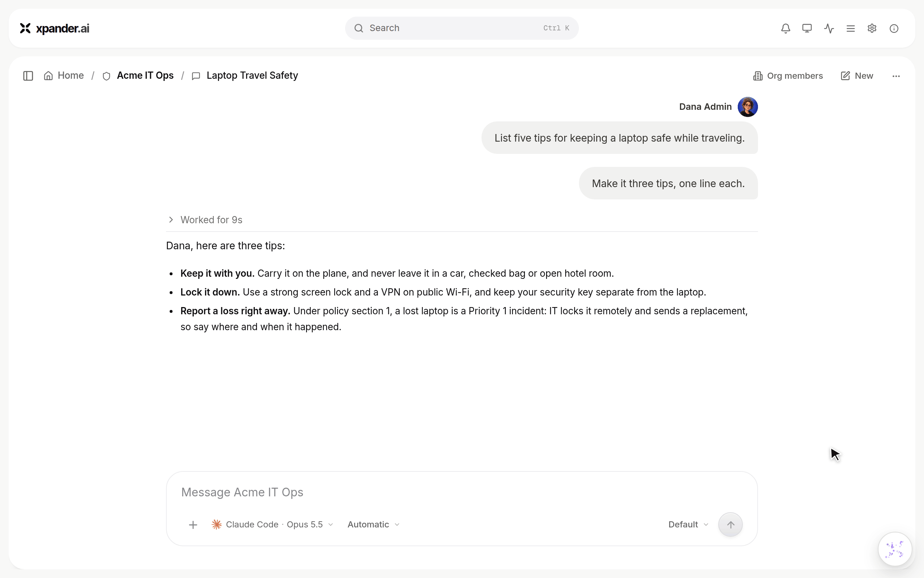Click message 'List five tips for keeping a laptop safe'
Image resolution: width=924 pixels, height=578 pixels.
619,138
